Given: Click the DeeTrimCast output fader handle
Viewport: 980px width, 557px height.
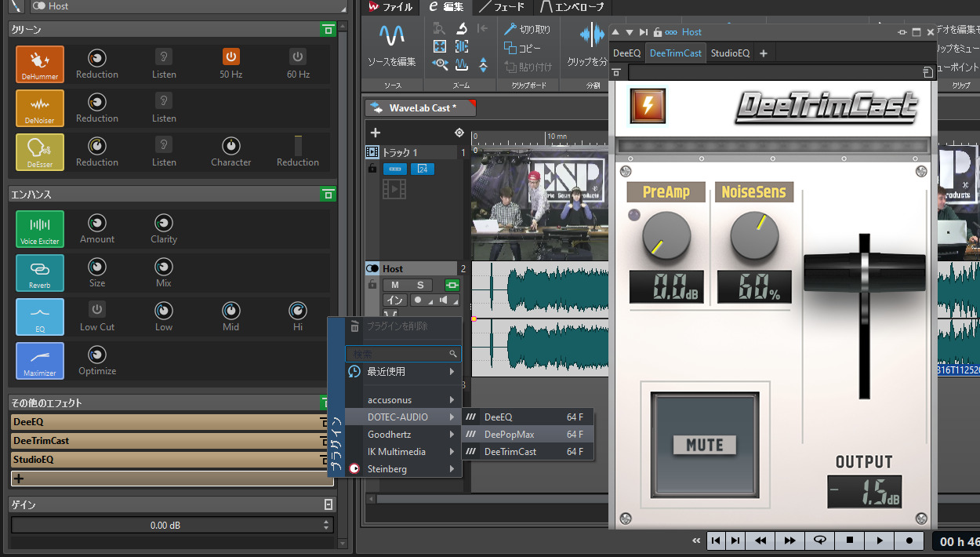Looking at the screenshot, I should (864, 271).
